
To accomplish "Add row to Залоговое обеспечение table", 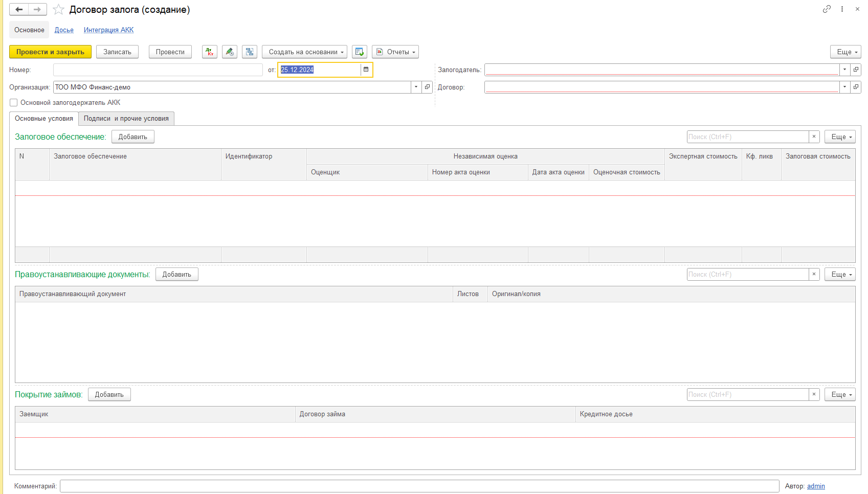I will coord(133,137).
